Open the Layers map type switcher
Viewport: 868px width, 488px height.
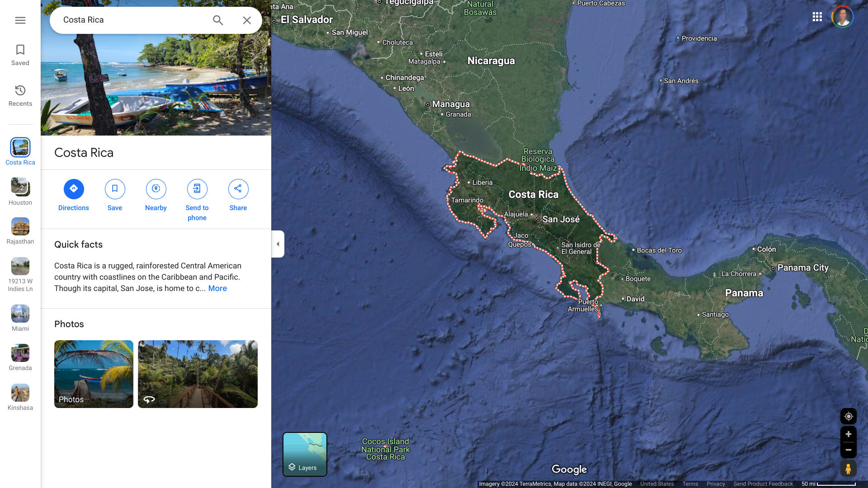coord(305,454)
